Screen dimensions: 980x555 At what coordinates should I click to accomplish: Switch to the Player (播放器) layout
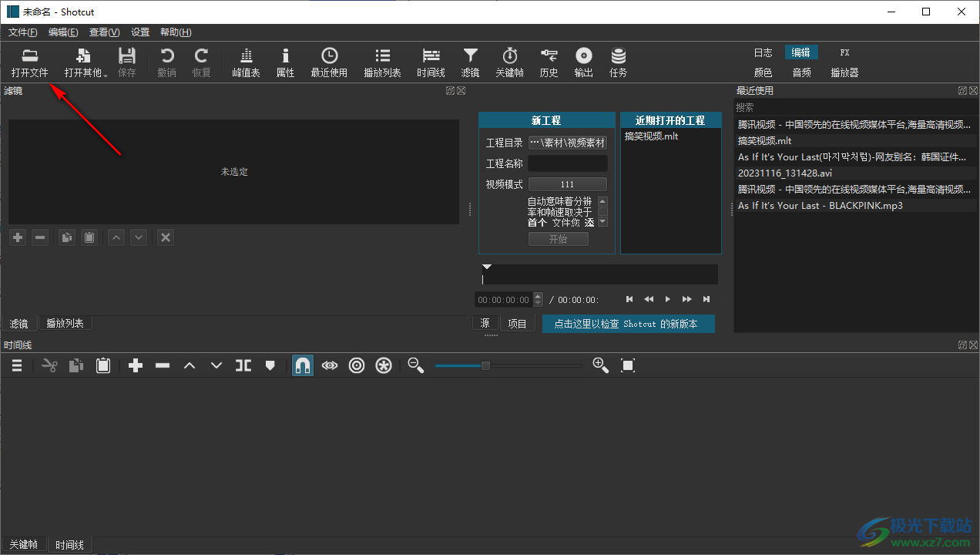click(x=844, y=72)
